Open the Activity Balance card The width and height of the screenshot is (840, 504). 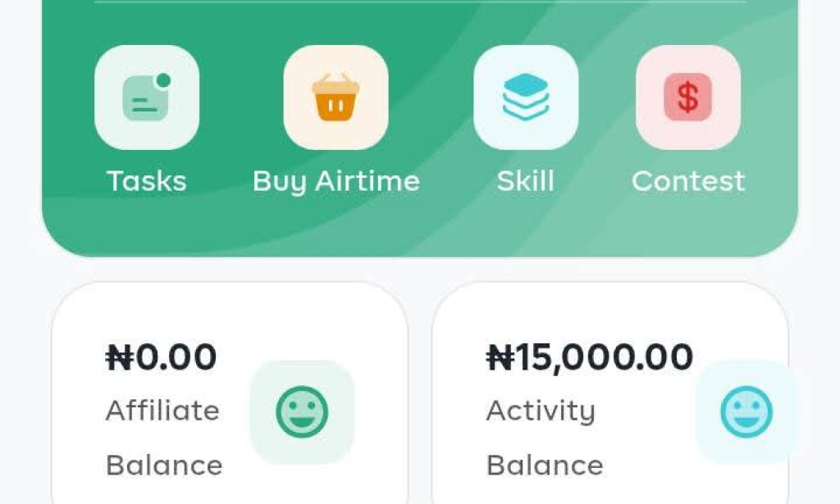611,393
